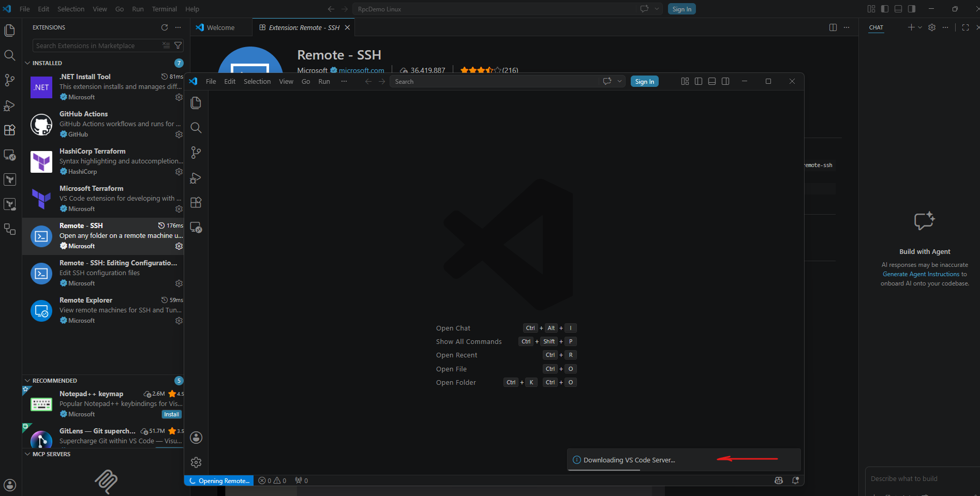Toggle primary sidebar in front window title bar
This screenshot has height=496, width=980.
699,81
